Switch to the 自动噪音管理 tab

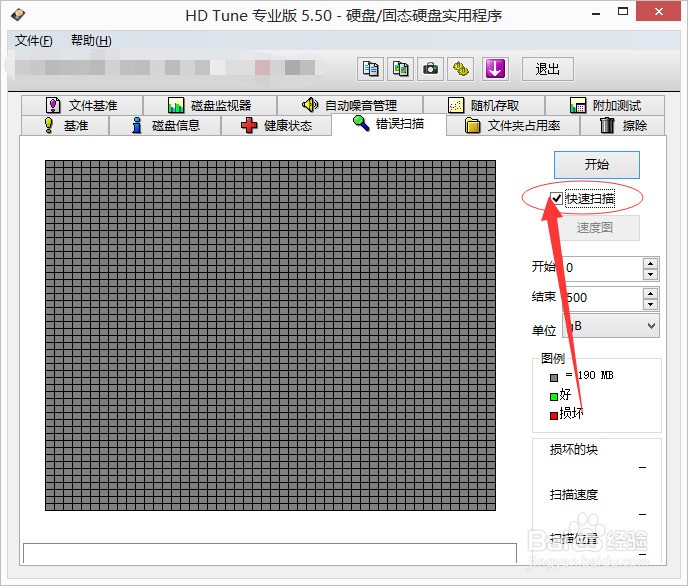[350, 105]
